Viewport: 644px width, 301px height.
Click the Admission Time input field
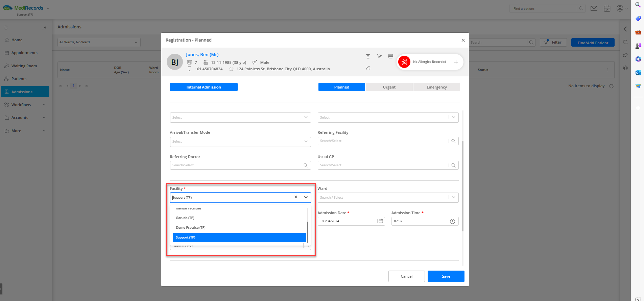[425, 221]
